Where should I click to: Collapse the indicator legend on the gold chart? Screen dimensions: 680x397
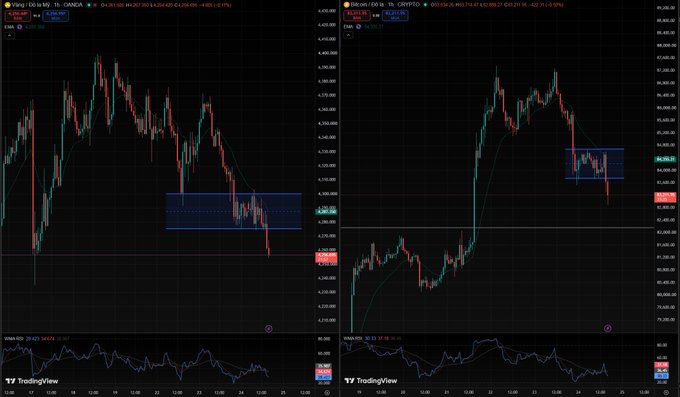pyautogui.click(x=9, y=35)
